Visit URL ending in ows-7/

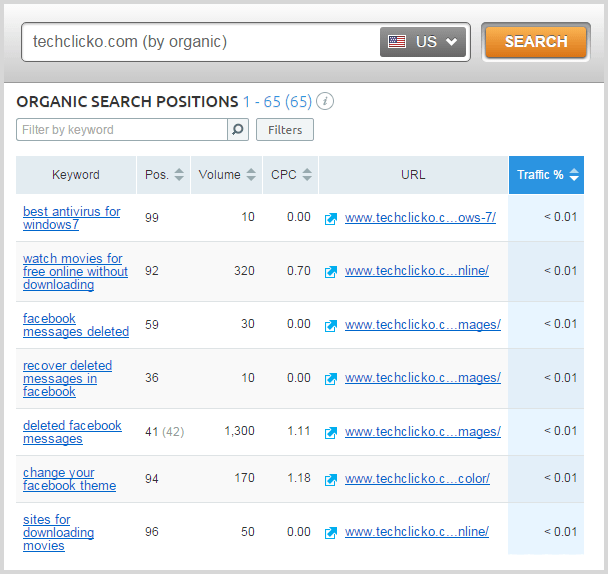pos(420,218)
